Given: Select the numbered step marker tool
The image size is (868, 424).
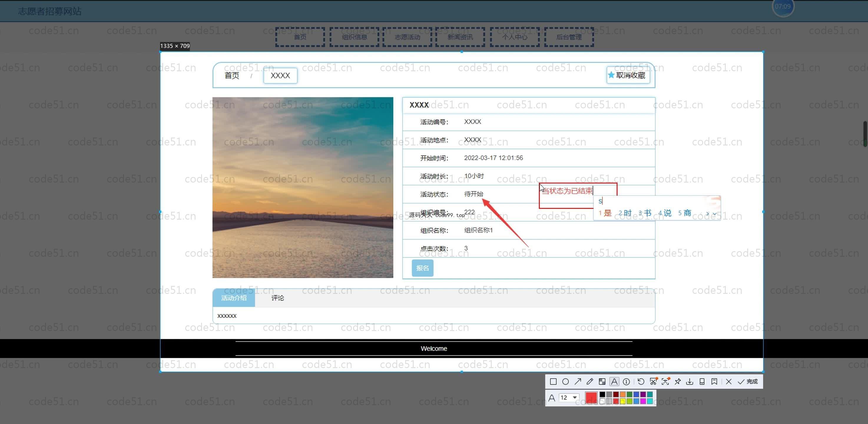Looking at the screenshot, I should click(626, 382).
